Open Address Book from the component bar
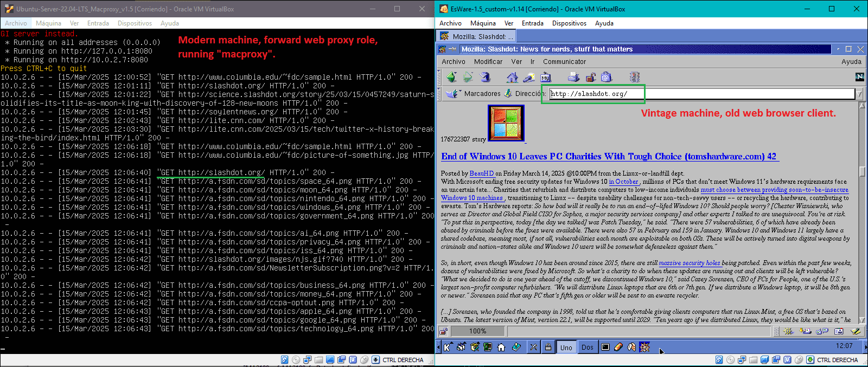 [839, 331]
